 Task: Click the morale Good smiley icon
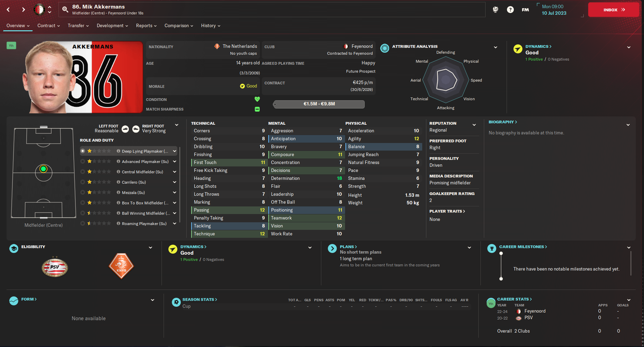242,86
